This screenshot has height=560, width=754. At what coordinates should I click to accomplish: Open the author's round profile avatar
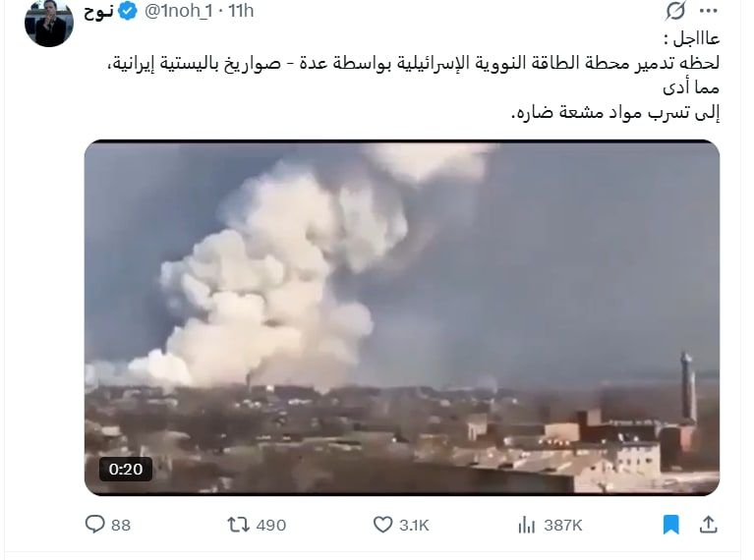pyautogui.click(x=49, y=23)
